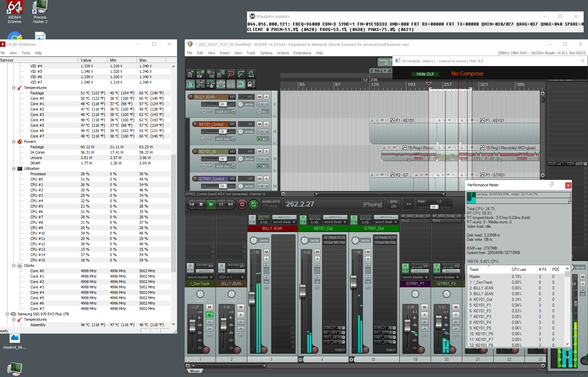Mute the KEY01_Control track
The image size is (588, 377).
pyautogui.click(x=260, y=124)
